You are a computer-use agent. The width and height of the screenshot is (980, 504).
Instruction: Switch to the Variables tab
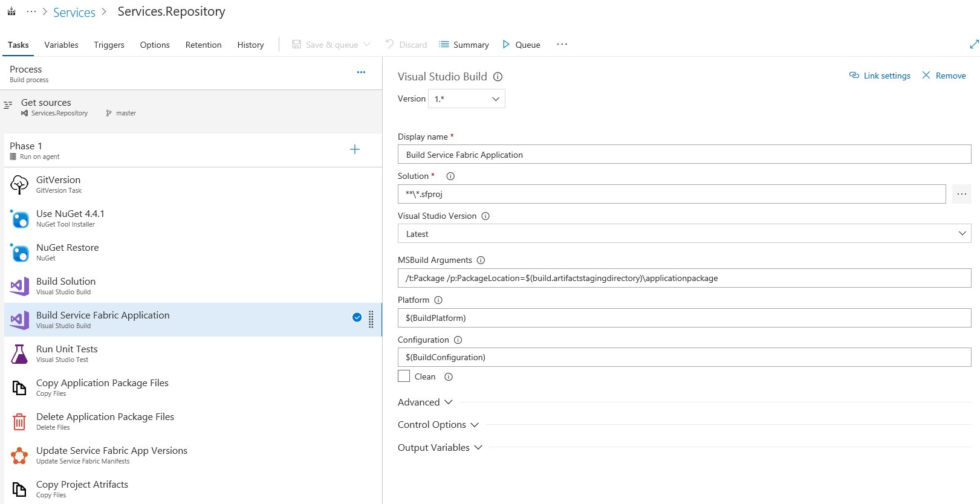(61, 45)
